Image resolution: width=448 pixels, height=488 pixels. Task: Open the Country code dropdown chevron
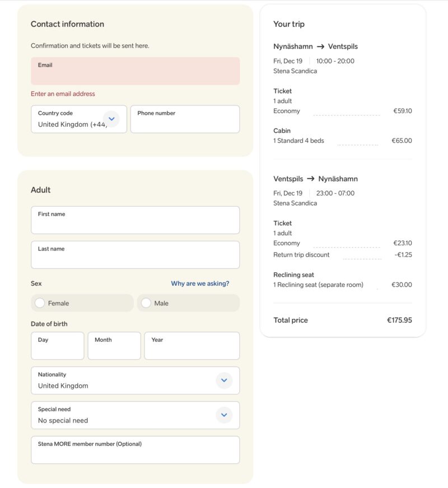point(111,119)
